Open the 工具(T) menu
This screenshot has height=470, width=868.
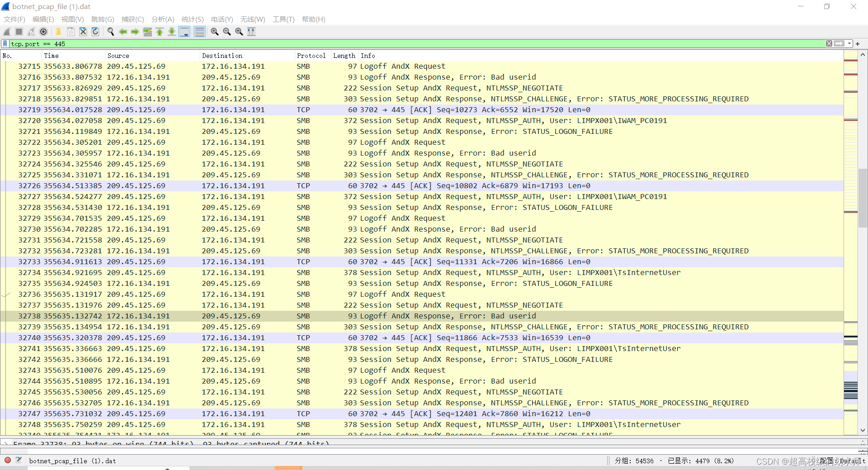(x=283, y=19)
